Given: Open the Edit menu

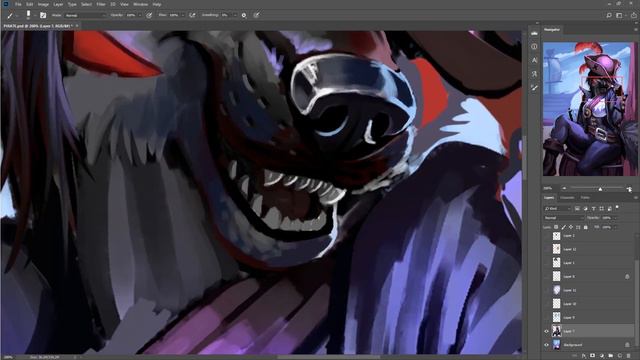Looking at the screenshot, I should 30,4.
